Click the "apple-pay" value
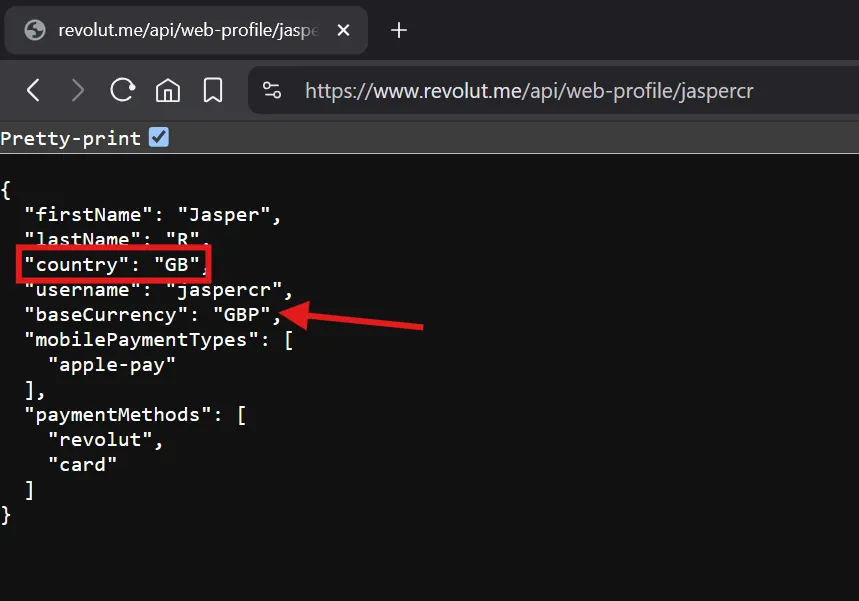Image resolution: width=859 pixels, height=601 pixels. [112, 365]
